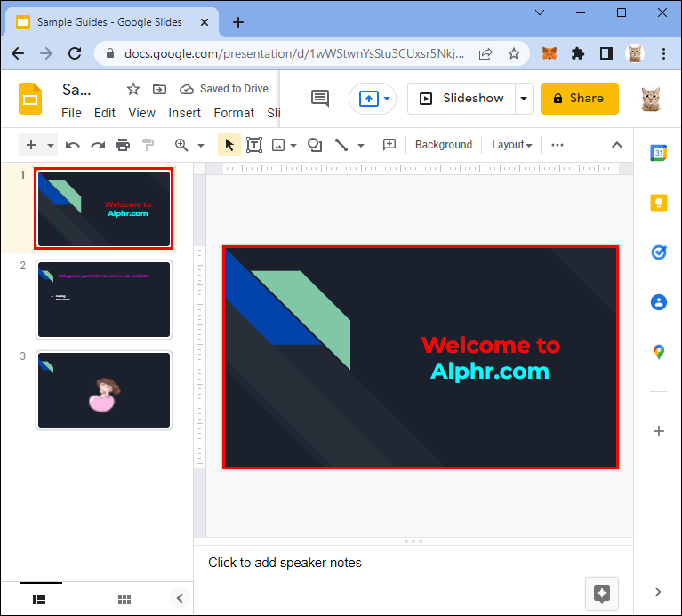The height and width of the screenshot is (616, 682).
Task: Open Google Tasks side panel icon
Action: tap(659, 252)
